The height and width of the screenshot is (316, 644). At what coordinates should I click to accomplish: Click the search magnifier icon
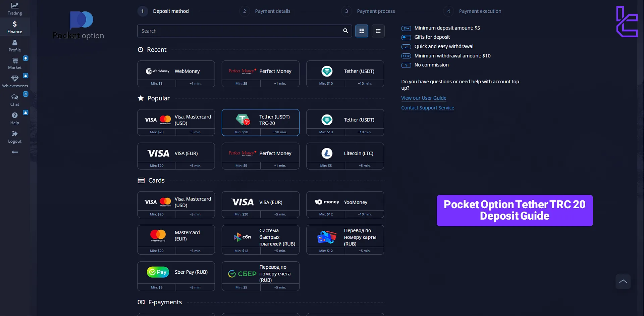click(x=345, y=31)
